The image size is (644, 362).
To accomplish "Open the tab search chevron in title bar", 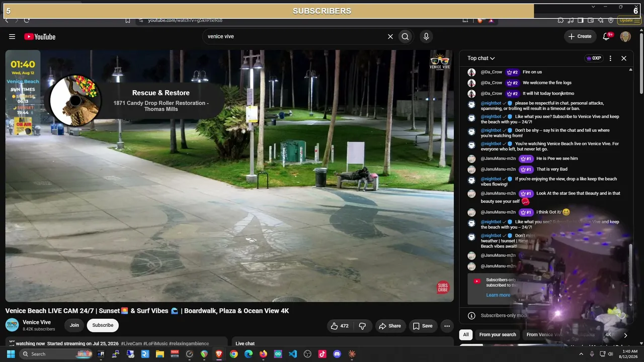I will pos(593,7).
